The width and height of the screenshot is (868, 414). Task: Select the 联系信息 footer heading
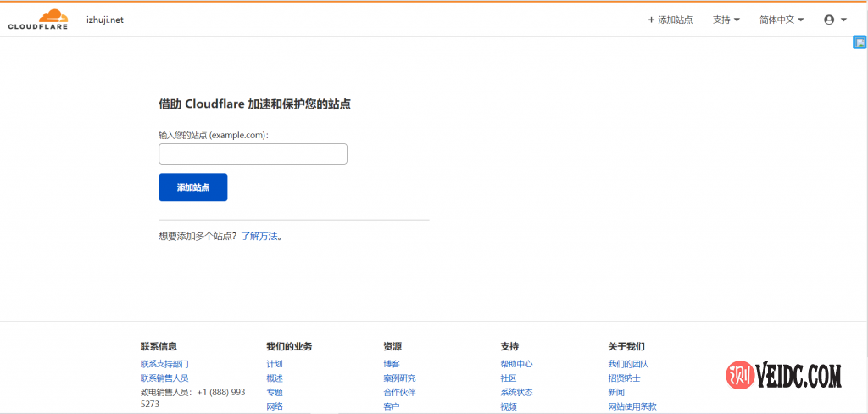coord(159,346)
